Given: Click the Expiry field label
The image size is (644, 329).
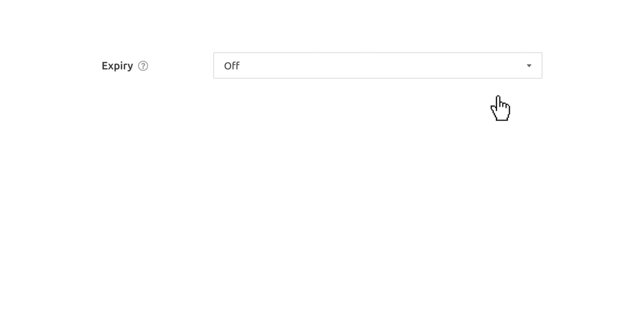Looking at the screenshot, I should (x=118, y=66).
